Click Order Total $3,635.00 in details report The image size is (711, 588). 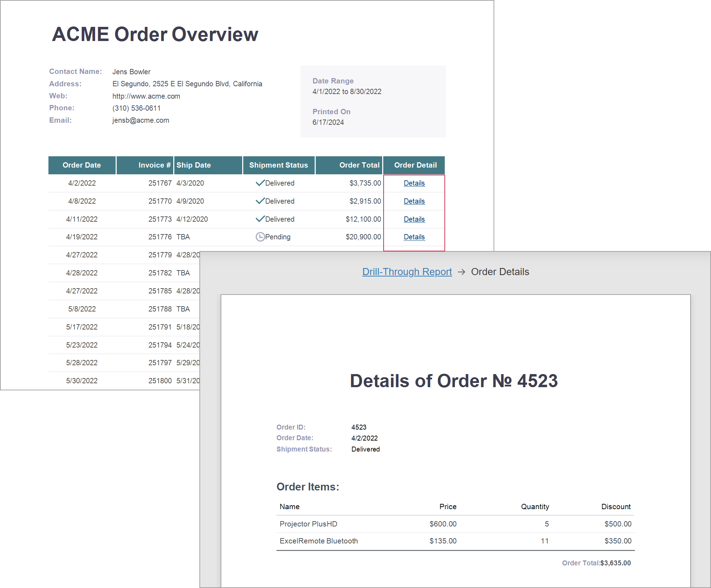[616, 563]
